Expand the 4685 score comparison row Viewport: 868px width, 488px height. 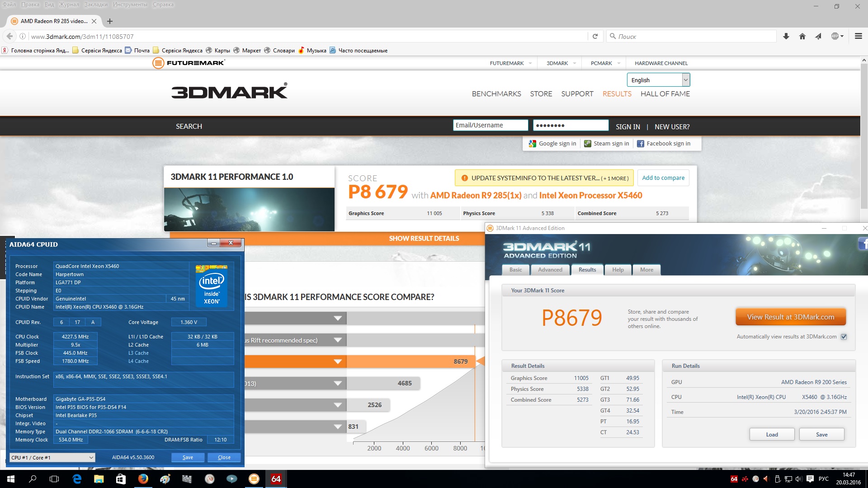[338, 384]
